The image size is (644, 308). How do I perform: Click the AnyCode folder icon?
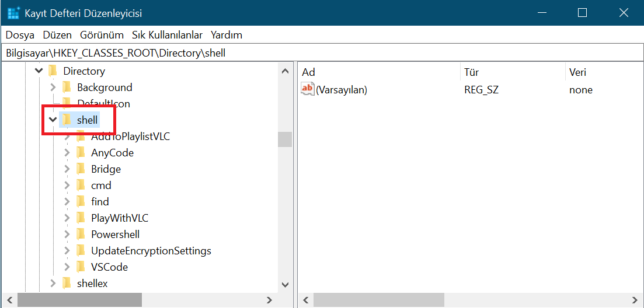[x=81, y=153]
